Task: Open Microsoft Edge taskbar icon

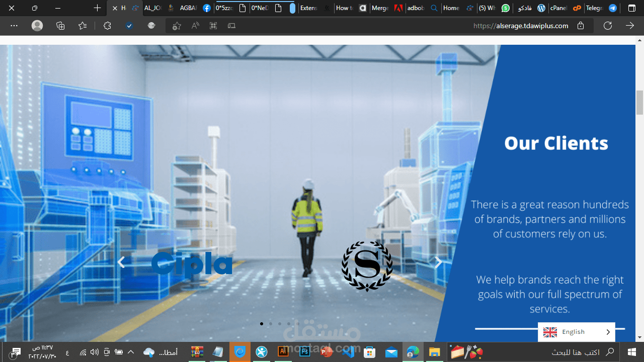Action: coord(413,352)
